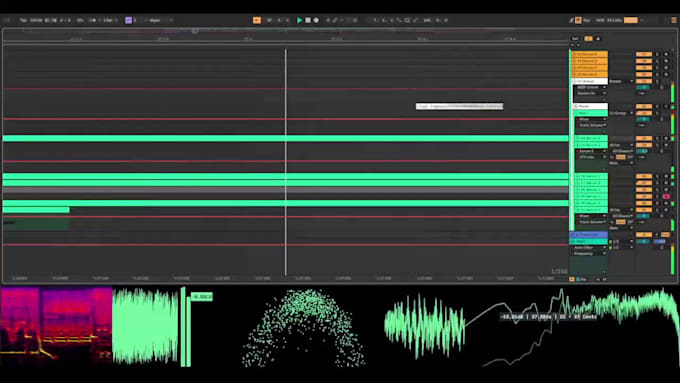Toggle third orange track's activator button
680x383 pixels.
coord(644,68)
